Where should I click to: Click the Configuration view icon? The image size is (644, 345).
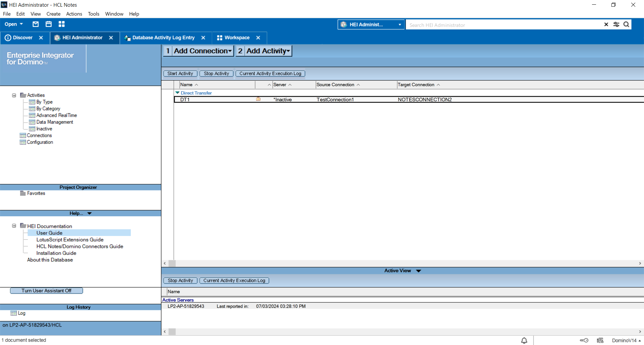point(23,142)
